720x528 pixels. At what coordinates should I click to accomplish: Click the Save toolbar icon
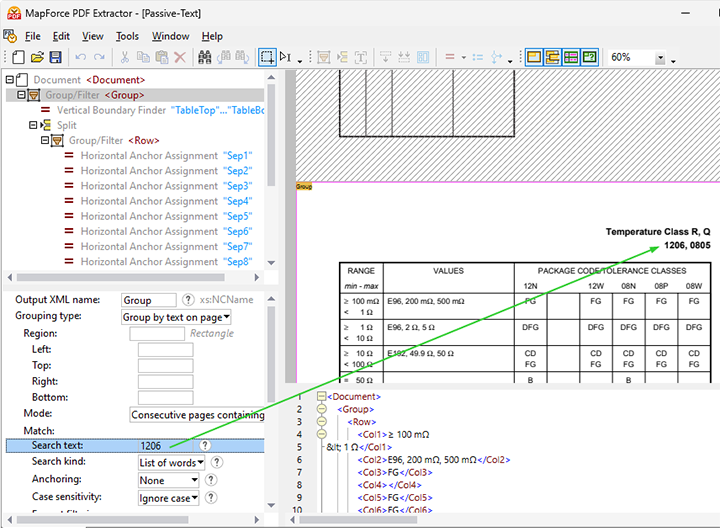coord(57,58)
